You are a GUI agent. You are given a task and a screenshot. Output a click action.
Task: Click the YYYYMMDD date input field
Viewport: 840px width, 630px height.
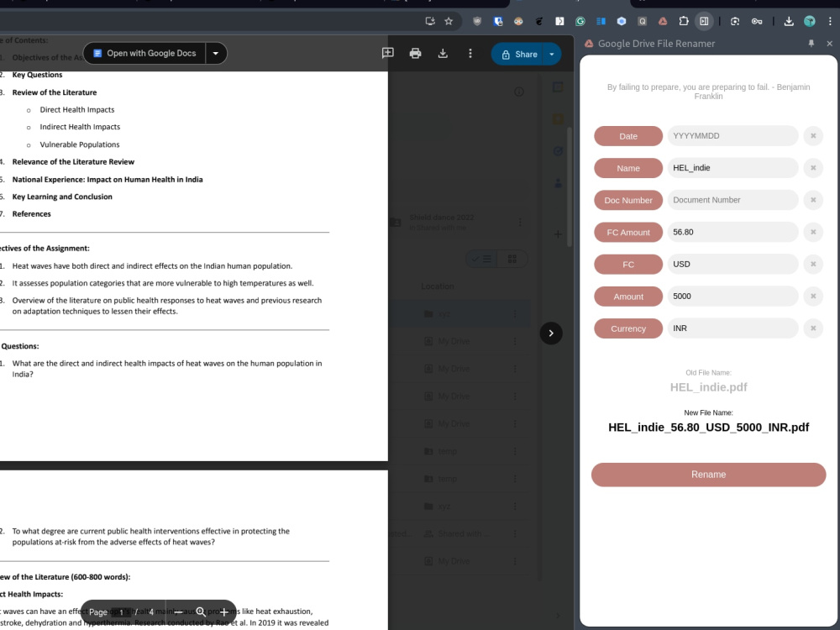pos(732,136)
